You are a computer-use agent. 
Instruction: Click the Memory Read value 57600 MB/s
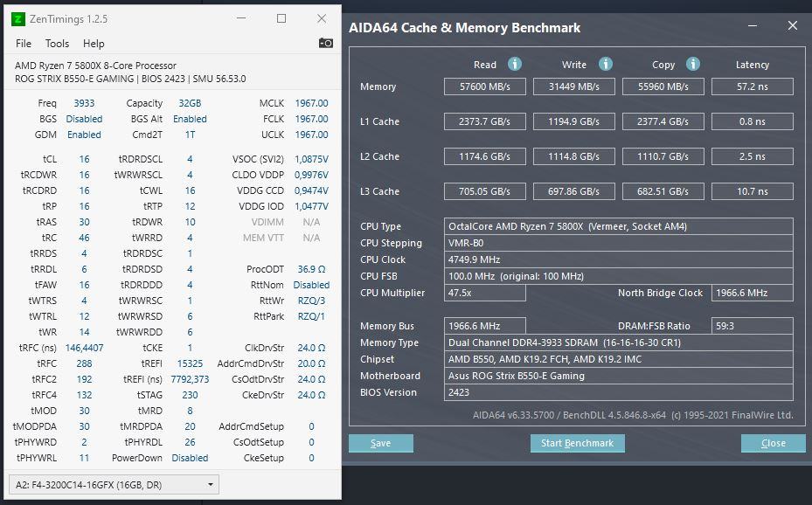pos(485,86)
